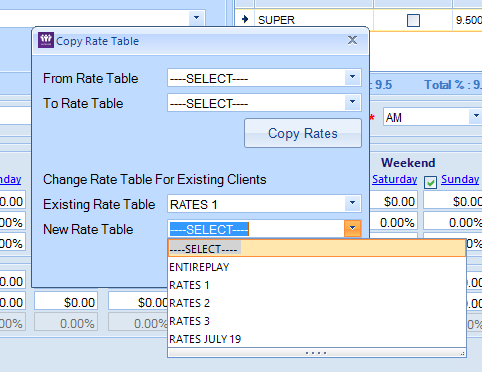Select RATES 1 from the dropdown list

(x=317, y=285)
